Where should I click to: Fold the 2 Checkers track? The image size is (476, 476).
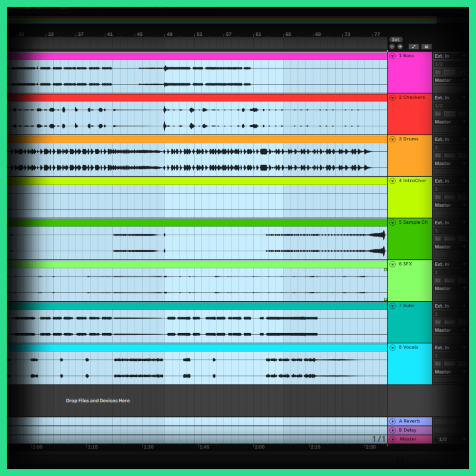tap(393, 98)
